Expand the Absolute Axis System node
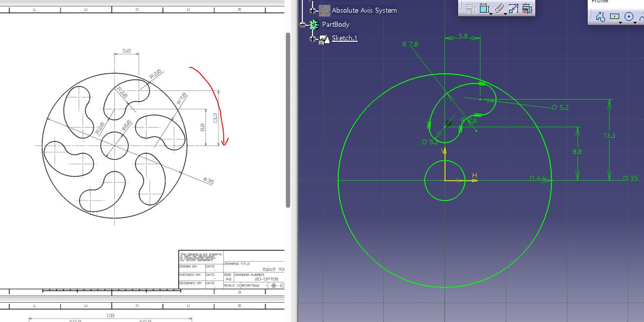The image size is (644, 322). pos(313,10)
